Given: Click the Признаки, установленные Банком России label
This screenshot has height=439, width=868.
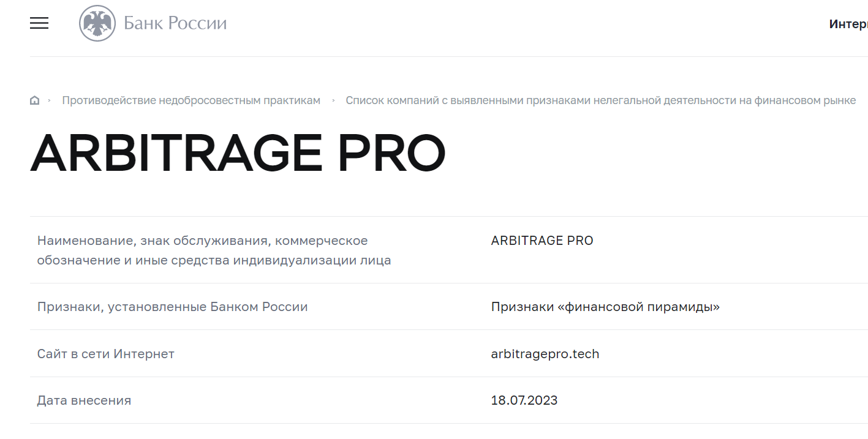Looking at the screenshot, I should pyautogui.click(x=172, y=307).
